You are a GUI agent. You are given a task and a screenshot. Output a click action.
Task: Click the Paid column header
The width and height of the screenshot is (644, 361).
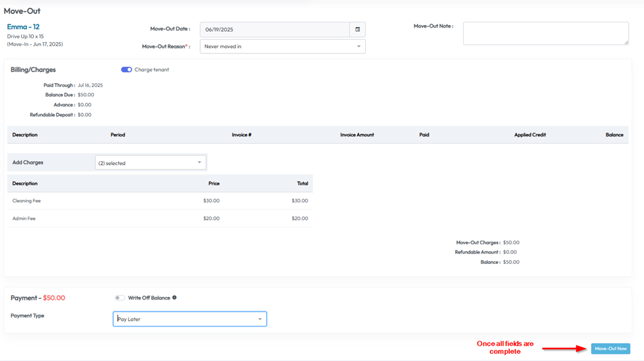424,135
